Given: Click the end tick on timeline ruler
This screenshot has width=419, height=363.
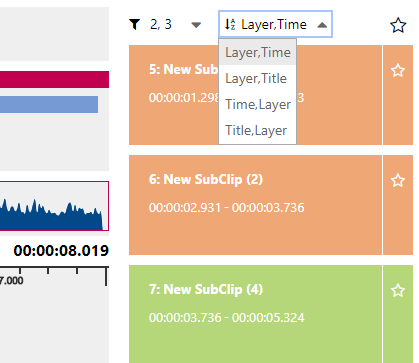Looking at the screenshot, I should pos(106,276).
